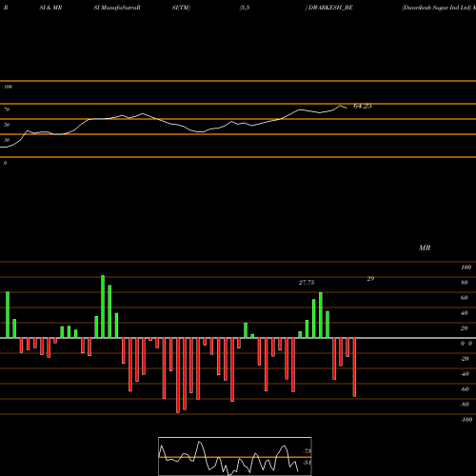This screenshot has height=476, width=476.
Task: Click the -80 label on MR axis
Action: (x=465, y=405)
